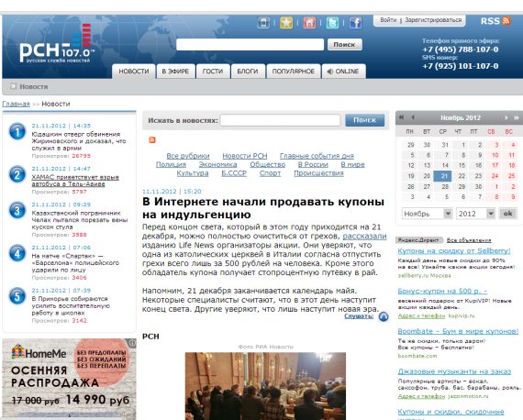Click the Twitter share icon
This screenshot has width=523, height=420.
(x=332, y=23)
